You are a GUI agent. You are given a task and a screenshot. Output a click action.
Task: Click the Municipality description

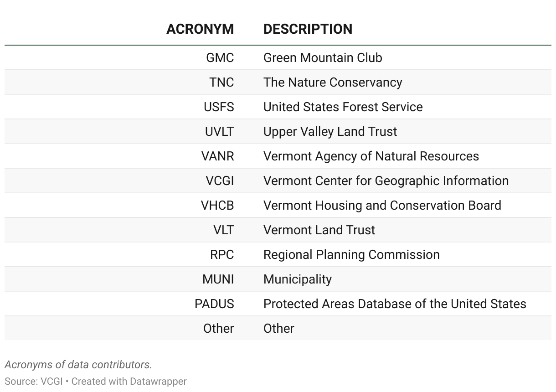pos(298,279)
